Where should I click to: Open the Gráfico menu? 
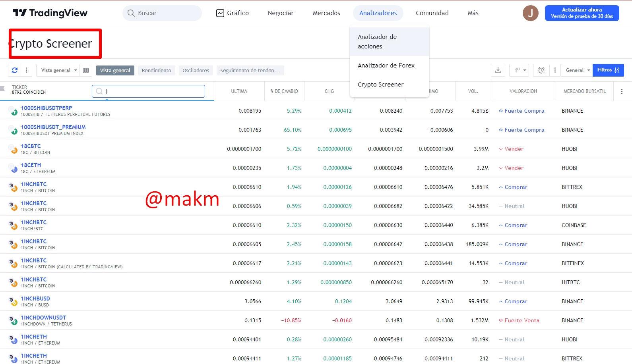click(233, 13)
